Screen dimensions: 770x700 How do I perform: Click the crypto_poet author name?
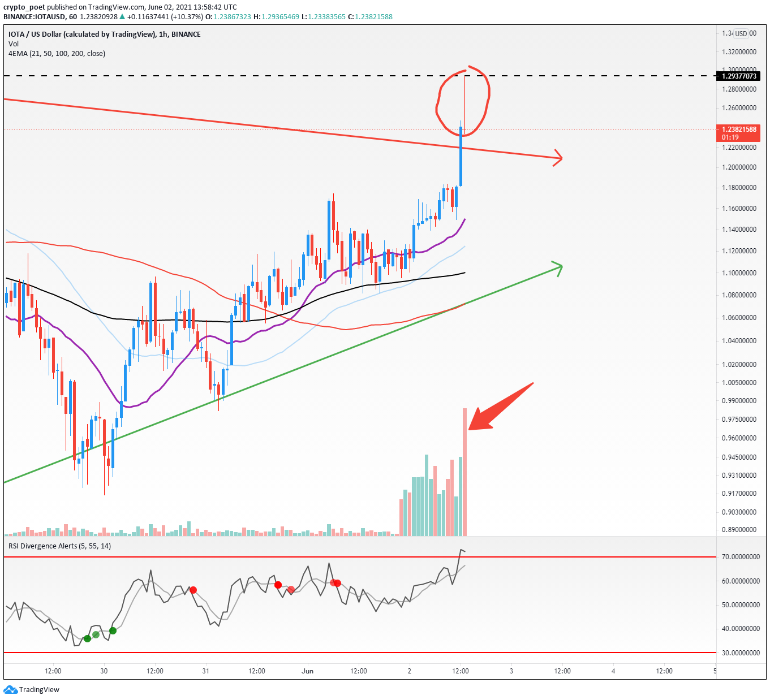24,7
